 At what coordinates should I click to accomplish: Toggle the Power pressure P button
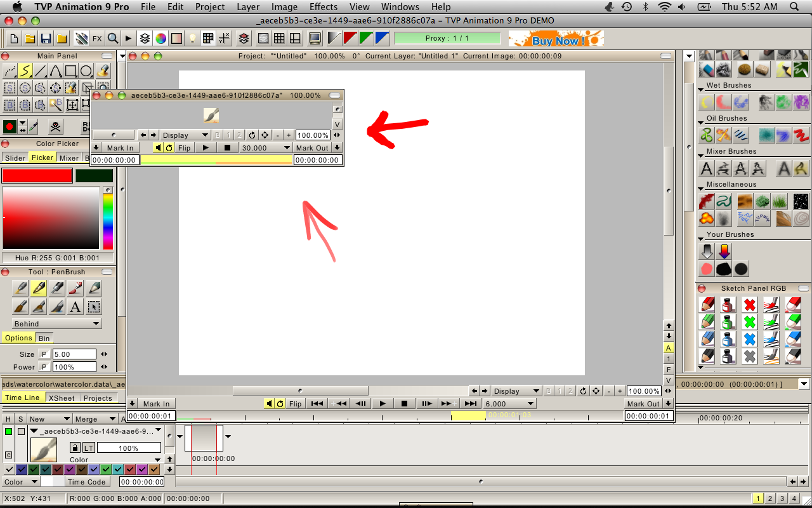tap(44, 367)
